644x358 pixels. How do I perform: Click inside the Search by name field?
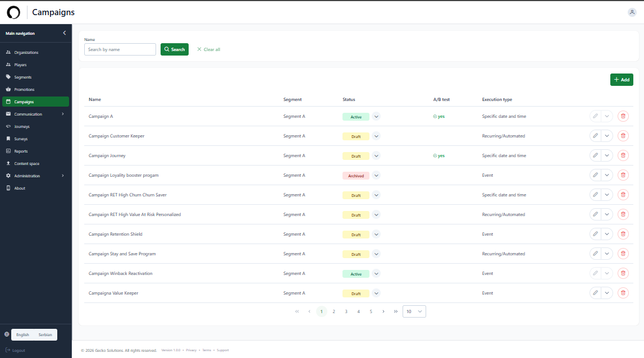click(x=120, y=49)
